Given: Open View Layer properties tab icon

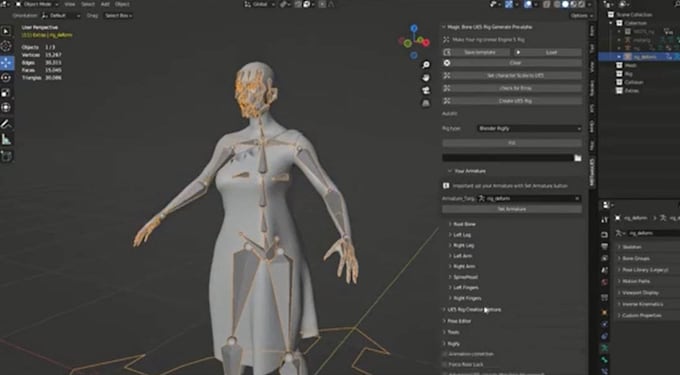Looking at the screenshot, I should pos(605,258).
